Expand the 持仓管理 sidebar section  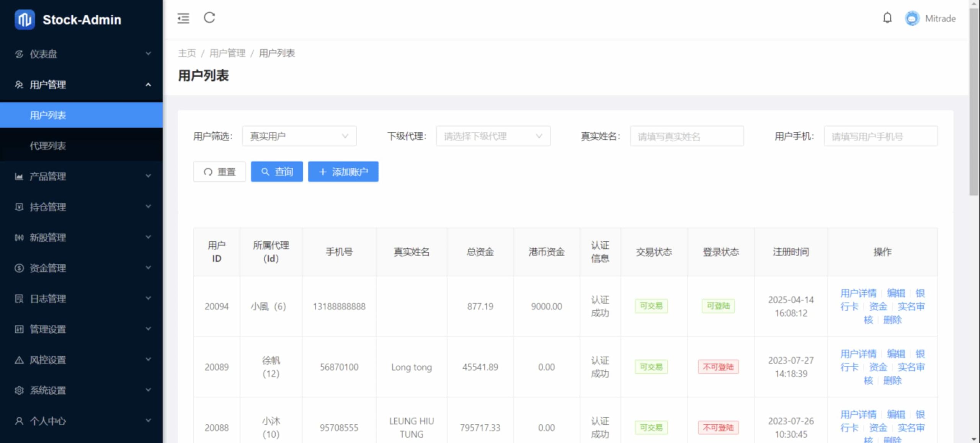[x=46, y=207]
